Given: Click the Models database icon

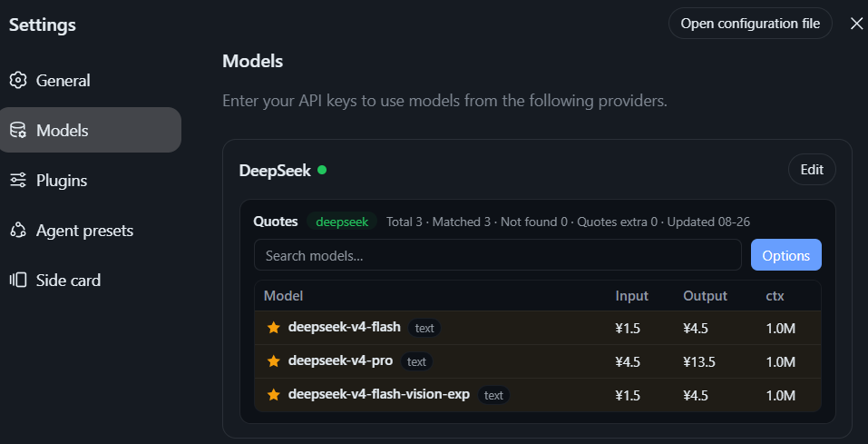Looking at the screenshot, I should pyautogui.click(x=18, y=130).
